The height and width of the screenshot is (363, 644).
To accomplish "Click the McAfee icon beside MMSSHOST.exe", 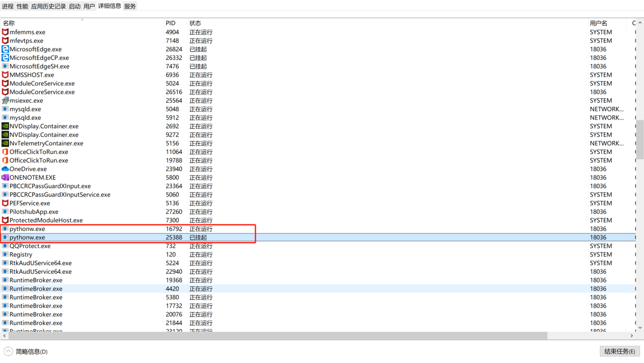I will pyautogui.click(x=5, y=75).
